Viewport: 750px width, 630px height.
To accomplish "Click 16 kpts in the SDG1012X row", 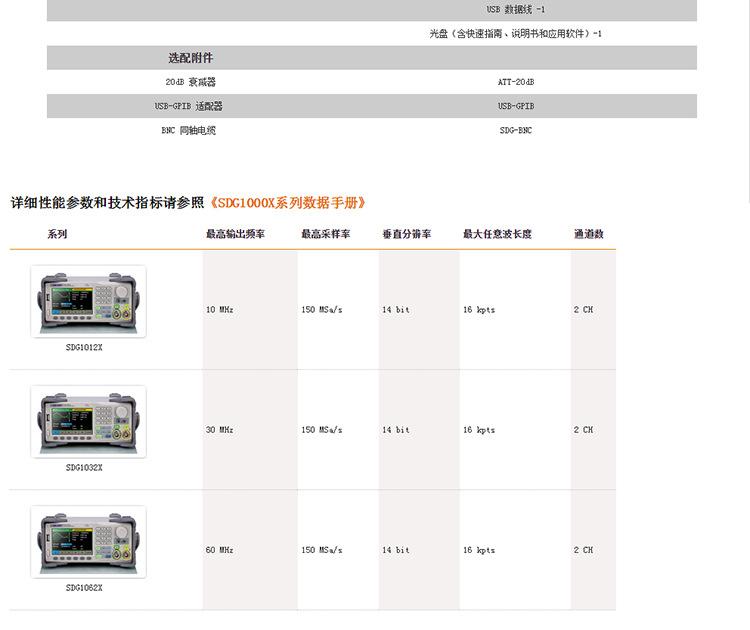I will (x=479, y=309).
